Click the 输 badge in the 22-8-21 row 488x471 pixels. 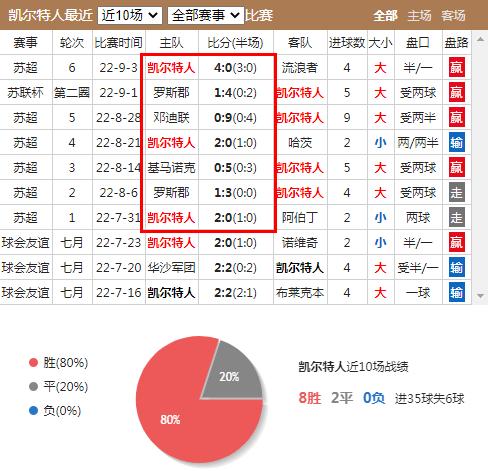click(x=456, y=143)
